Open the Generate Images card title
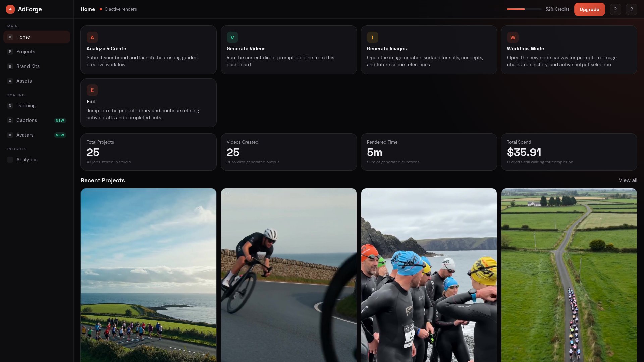Image resolution: width=644 pixels, height=362 pixels. pyautogui.click(x=386, y=49)
